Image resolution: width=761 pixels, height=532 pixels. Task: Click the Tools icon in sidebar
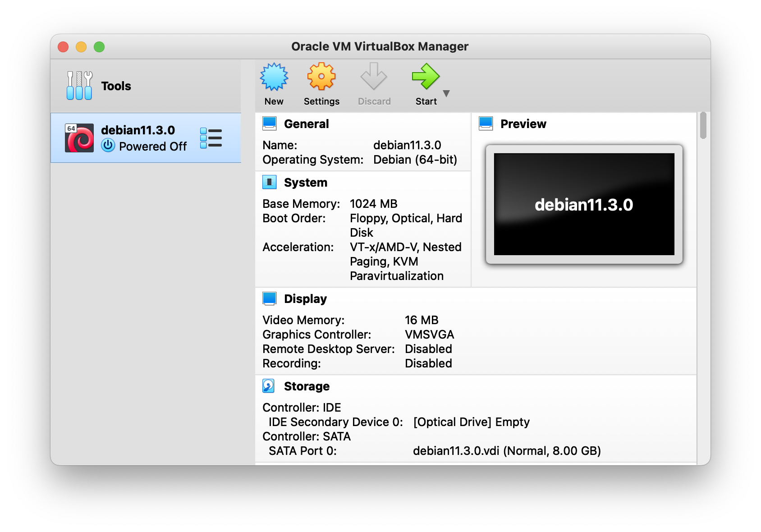[x=79, y=86]
